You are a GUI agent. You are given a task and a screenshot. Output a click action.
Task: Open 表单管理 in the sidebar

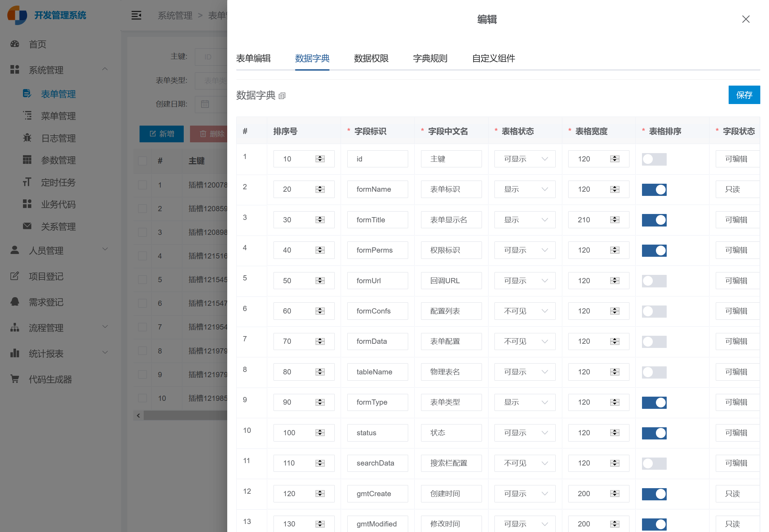point(58,94)
